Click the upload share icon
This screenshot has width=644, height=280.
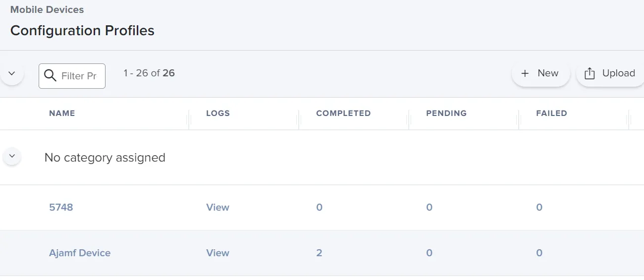coord(590,73)
